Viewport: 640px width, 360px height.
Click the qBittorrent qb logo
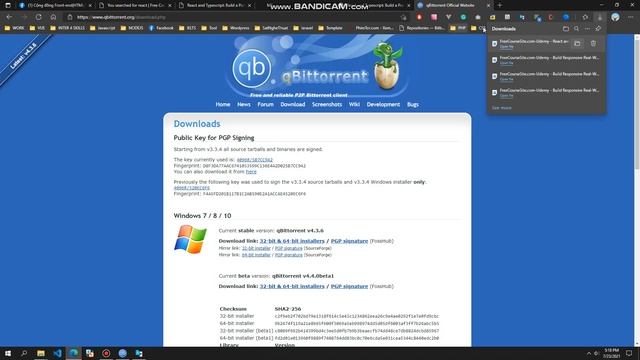(x=252, y=68)
